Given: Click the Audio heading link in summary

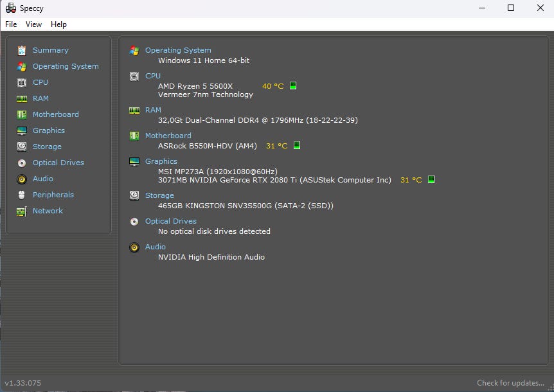Looking at the screenshot, I should (x=155, y=247).
